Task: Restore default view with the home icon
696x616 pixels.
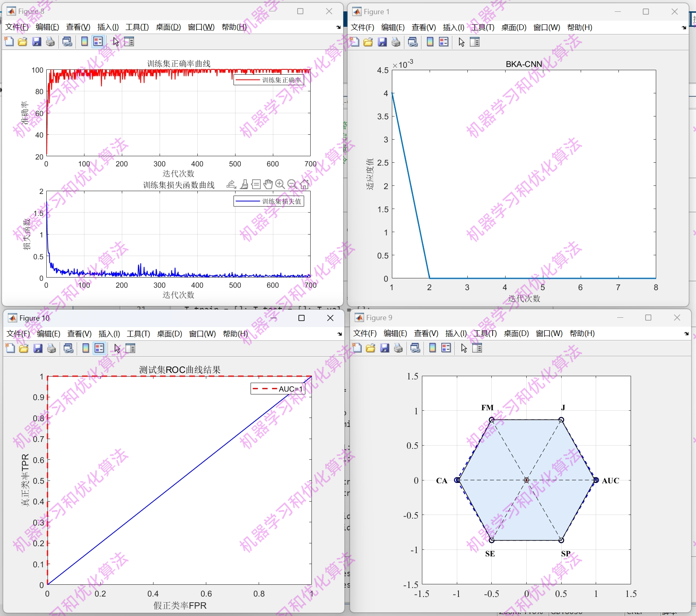Action: 305,184
